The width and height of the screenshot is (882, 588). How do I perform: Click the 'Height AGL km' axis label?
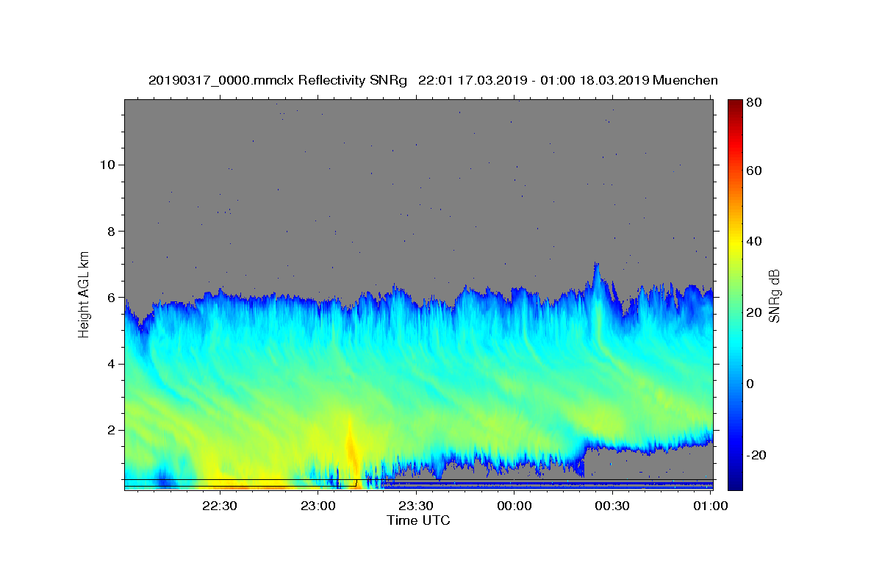click(85, 293)
